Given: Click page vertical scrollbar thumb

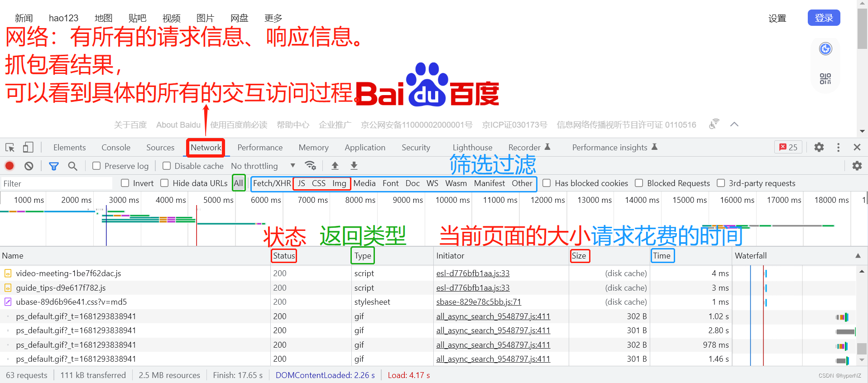Looking at the screenshot, I should (862, 28).
